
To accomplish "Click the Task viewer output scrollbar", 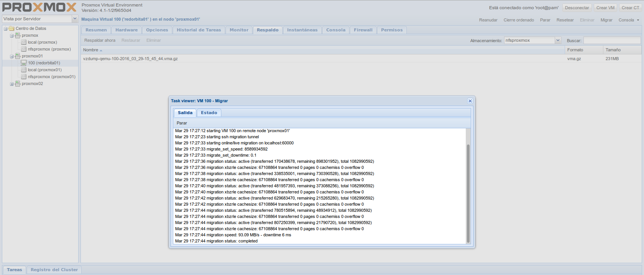I will (x=468, y=192).
